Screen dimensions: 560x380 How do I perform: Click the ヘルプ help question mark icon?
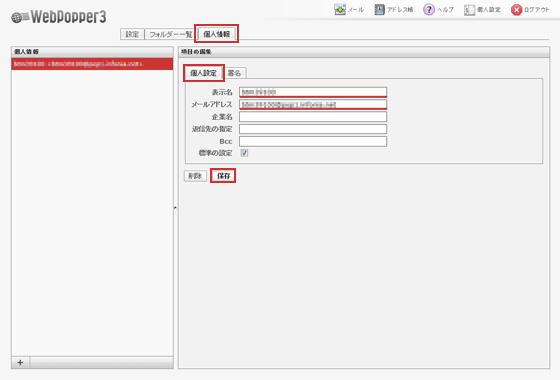pyautogui.click(x=429, y=10)
